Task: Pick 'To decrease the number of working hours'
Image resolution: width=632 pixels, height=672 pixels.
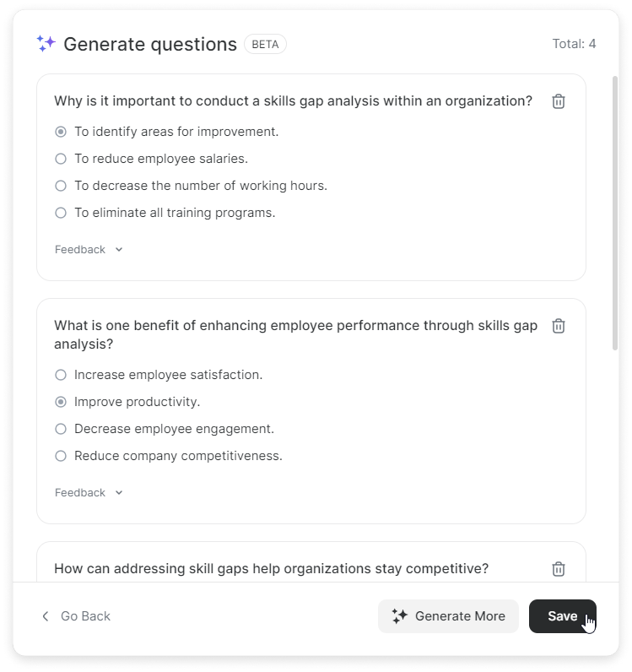Action: (x=61, y=186)
